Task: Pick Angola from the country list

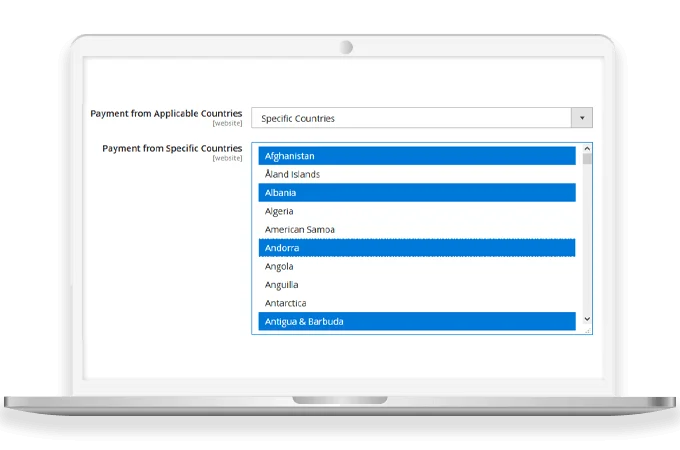Action: coord(416,266)
